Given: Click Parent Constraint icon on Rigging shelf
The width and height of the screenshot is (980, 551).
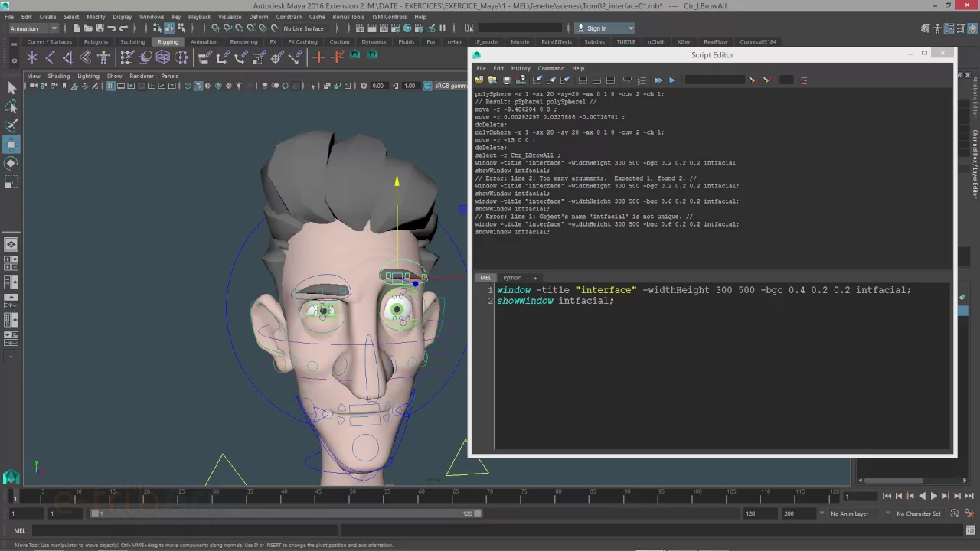Looking at the screenshot, I should [204, 57].
